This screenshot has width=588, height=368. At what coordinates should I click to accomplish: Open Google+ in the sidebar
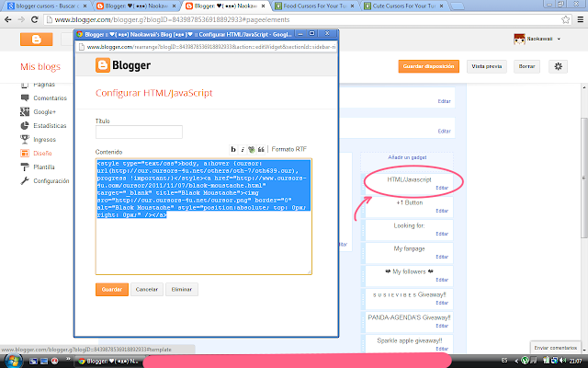44,112
